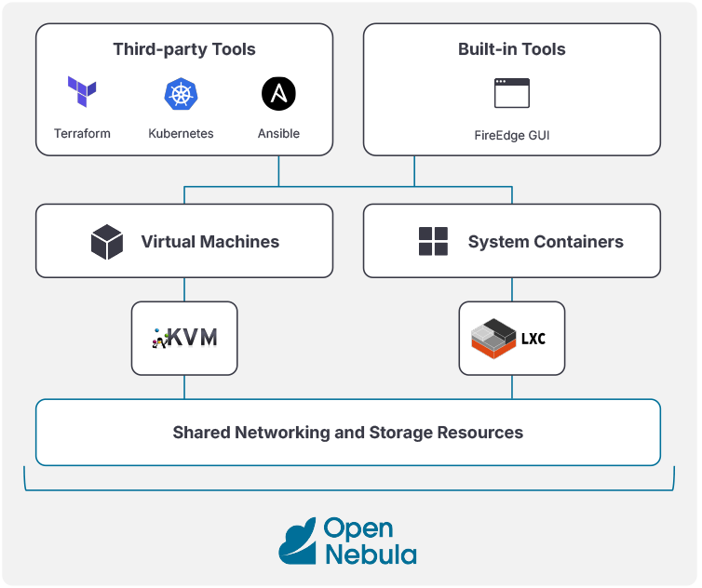Click the Kubernetes wheel logo
Screen dimensions: 702x588
(x=181, y=94)
